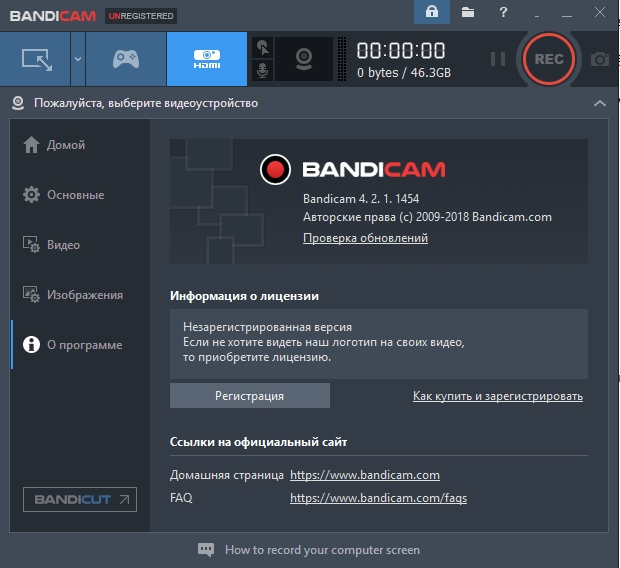Screen dimensions: 620x568
Task: Click the Bandicam 4. 2. 1. 1454 version text
Action: [x=361, y=199]
